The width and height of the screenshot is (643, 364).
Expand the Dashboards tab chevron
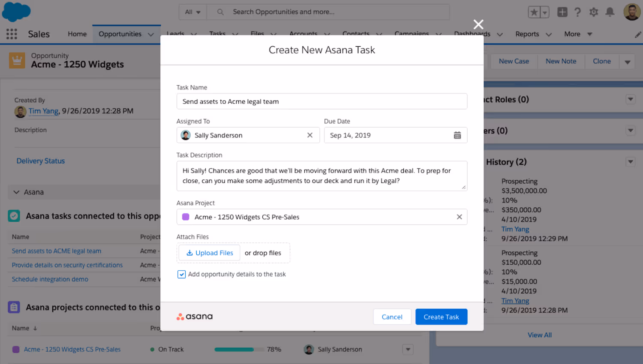click(500, 34)
